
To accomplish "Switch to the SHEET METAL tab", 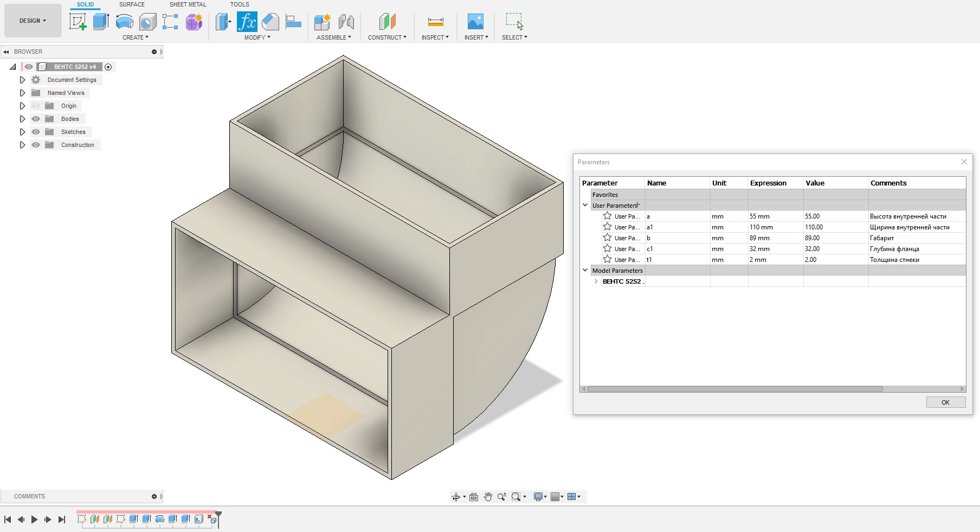I will click(x=188, y=4).
